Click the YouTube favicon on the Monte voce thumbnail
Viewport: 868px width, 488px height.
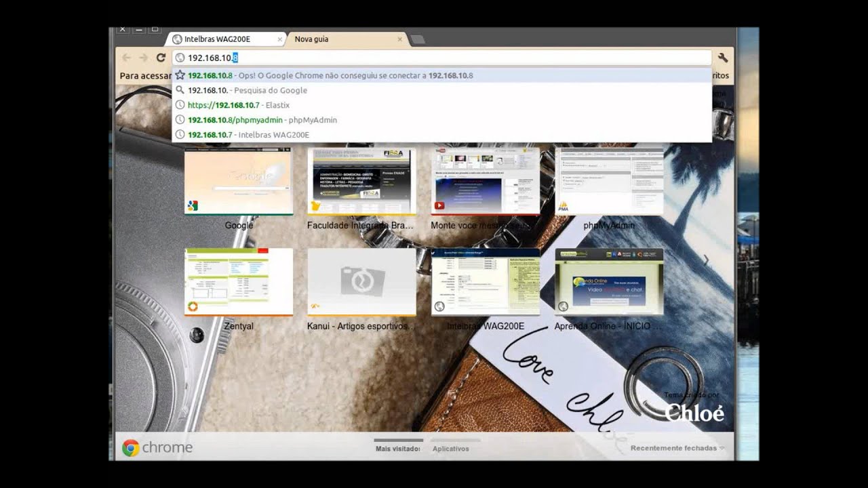439,206
